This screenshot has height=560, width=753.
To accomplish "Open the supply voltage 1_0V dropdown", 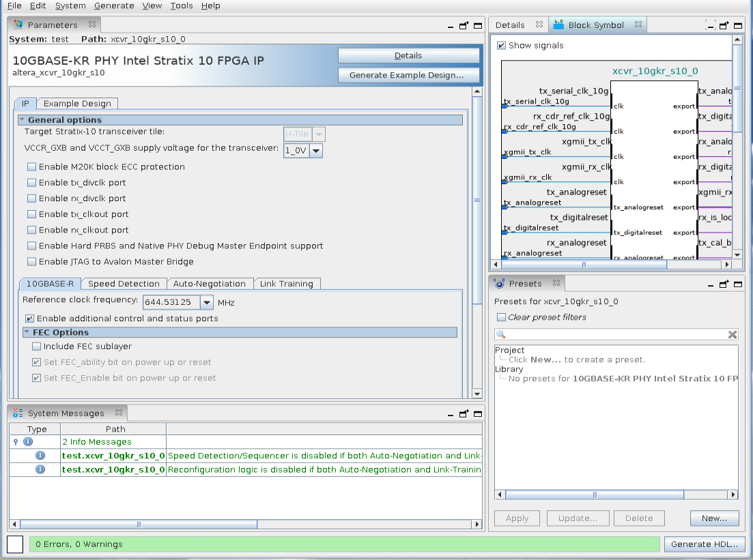I will point(316,151).
